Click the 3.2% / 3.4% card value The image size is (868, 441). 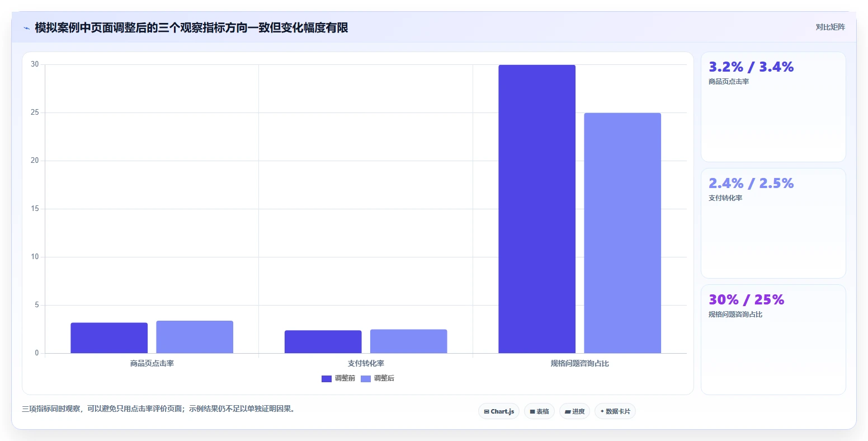(751, 67)
